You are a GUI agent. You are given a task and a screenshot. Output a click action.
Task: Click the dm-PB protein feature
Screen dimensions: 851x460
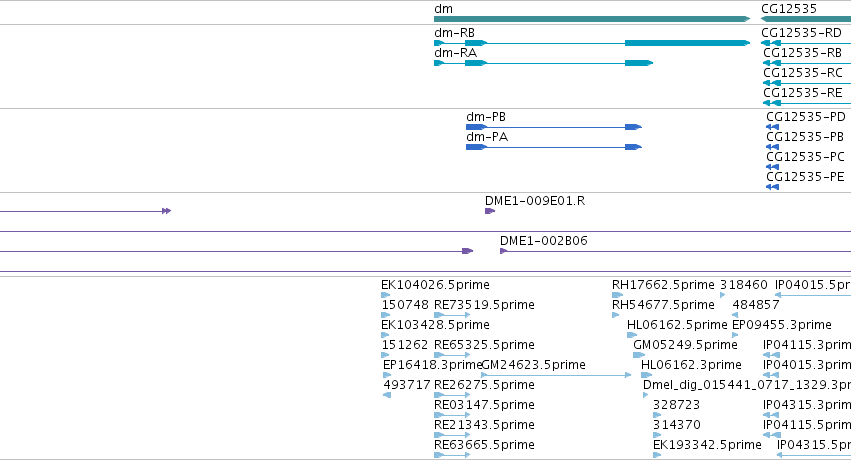pos(554,127)
